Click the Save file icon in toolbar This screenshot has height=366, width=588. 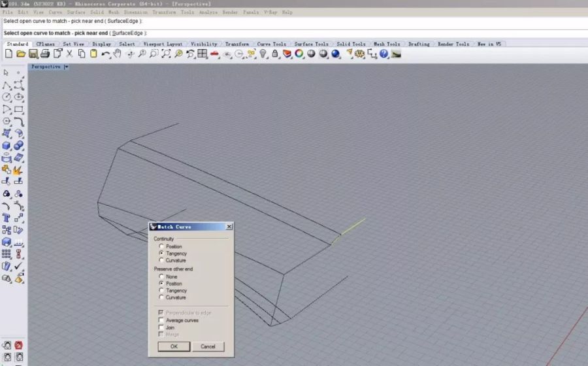click(33, 54)
